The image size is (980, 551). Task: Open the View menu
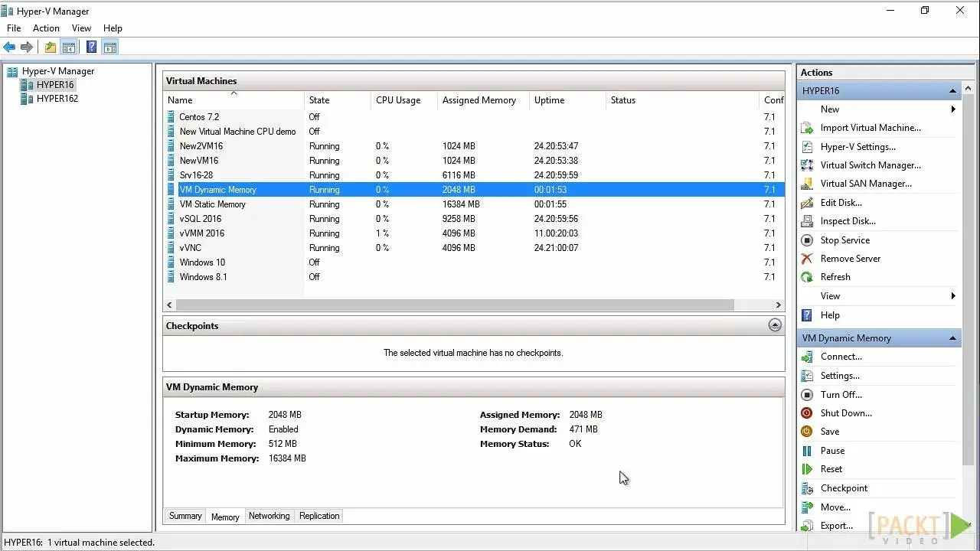click(81, 28)
